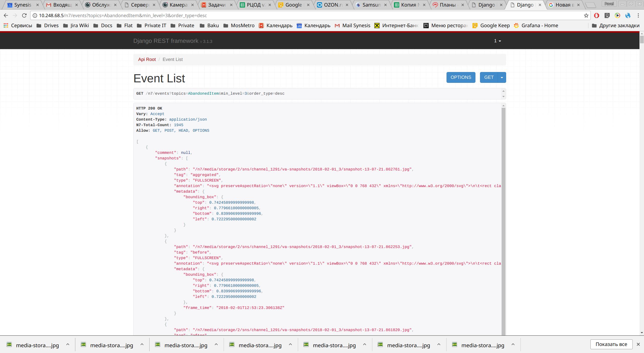Open the Grafana - Home bookmark
Screen dimensions: 644x353
click(x=536, y=25)
